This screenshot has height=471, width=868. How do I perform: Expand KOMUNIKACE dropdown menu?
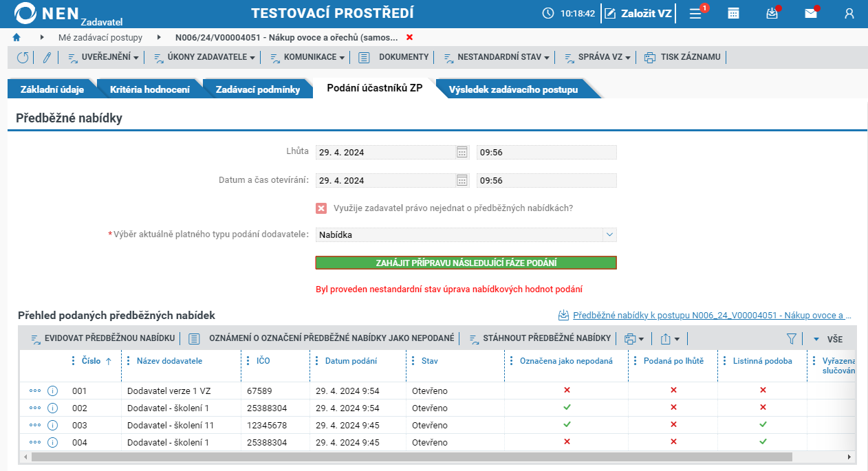(x=342, y=58)
